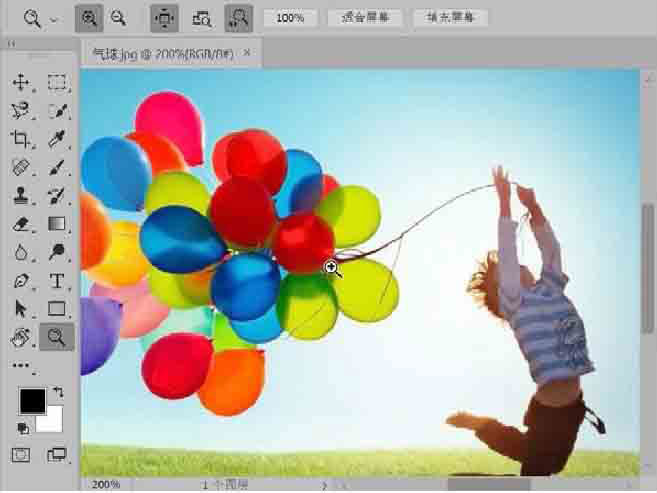Select the Pen tool
The width and height of the screenshot is (657, 493).
pos(21,281)
